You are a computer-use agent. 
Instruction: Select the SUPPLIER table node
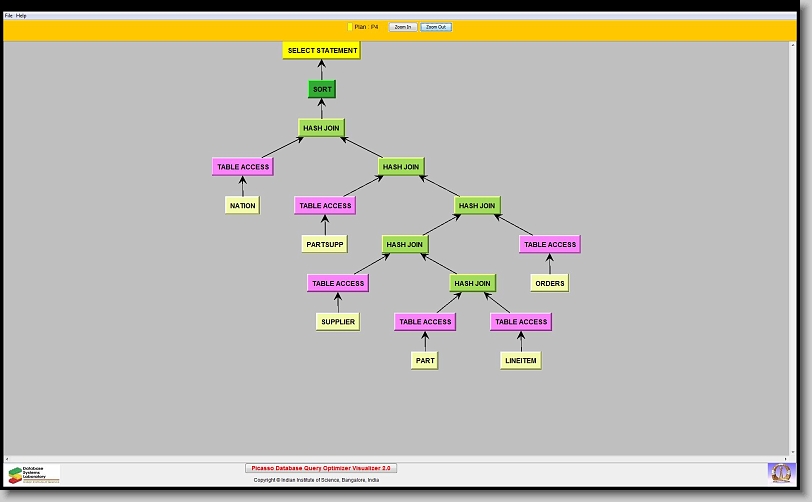coord(338,322)
